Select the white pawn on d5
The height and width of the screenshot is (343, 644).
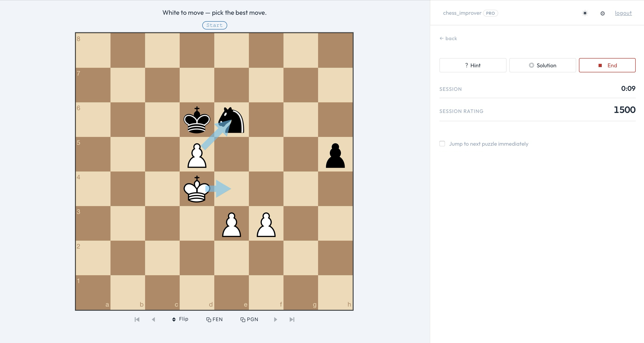197,155
